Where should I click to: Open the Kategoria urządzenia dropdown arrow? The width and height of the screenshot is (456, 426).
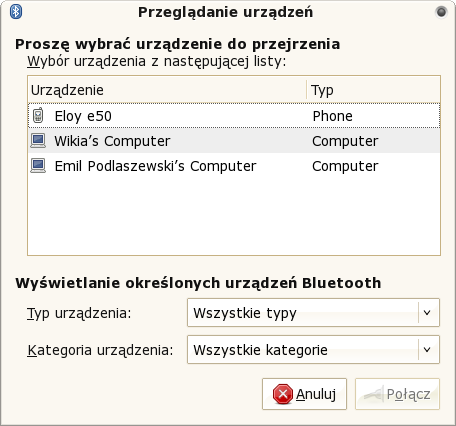tap(427, 350)
